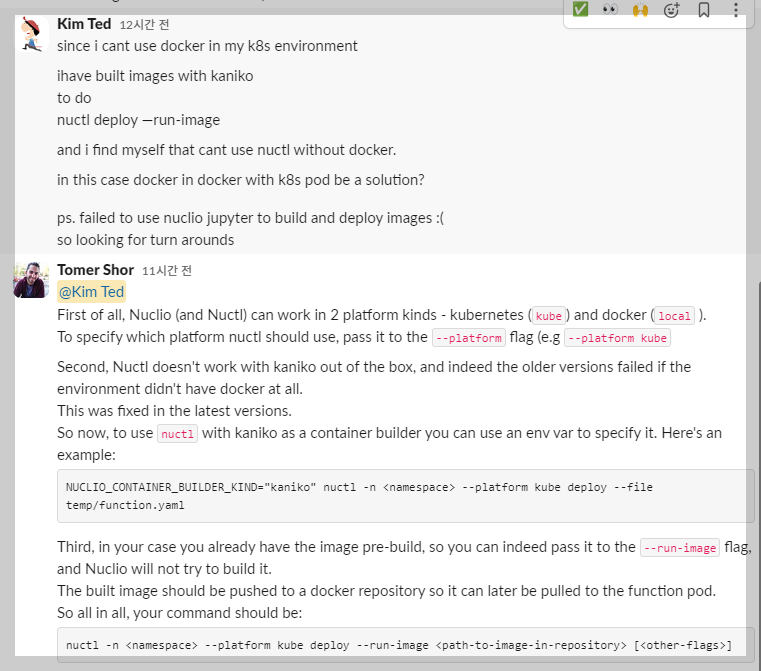Click the inline code 'local'
Image resolution: width=761 pixels, height=671 pixels.
click(x=674, y=316)
